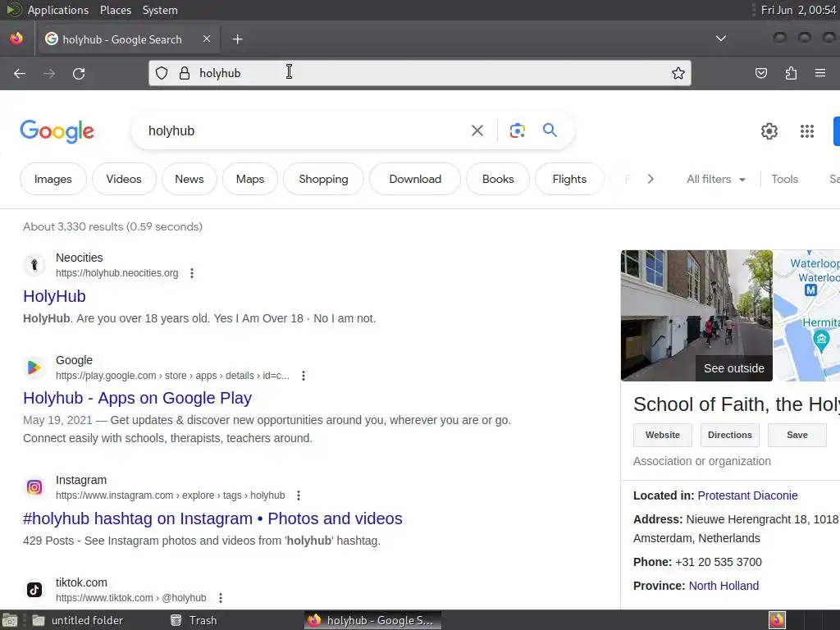Click the Website button in the knowledge panel

663,435
